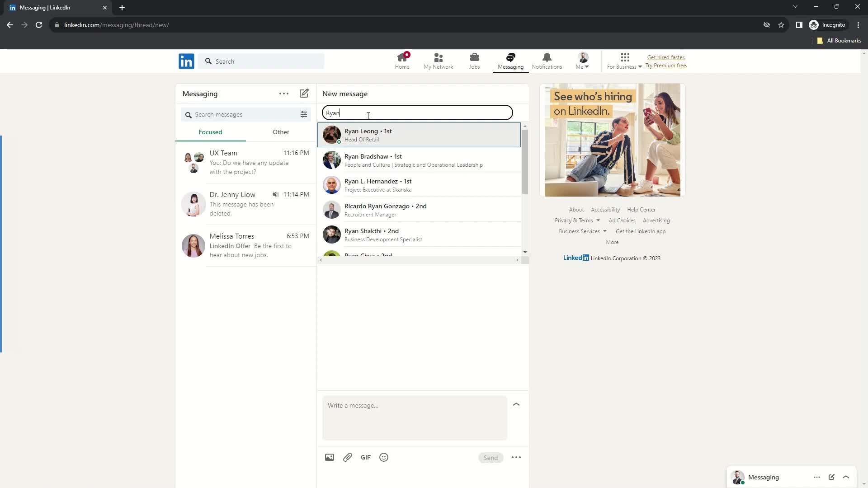The height and width of the screenshot is (488, 868).
Task: Click the more options ellipsis in messaging
Action: 285,94
